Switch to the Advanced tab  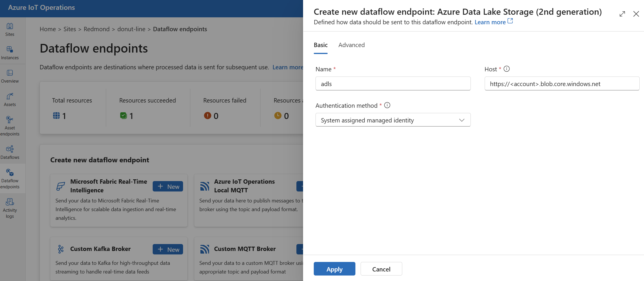point(352,45)
